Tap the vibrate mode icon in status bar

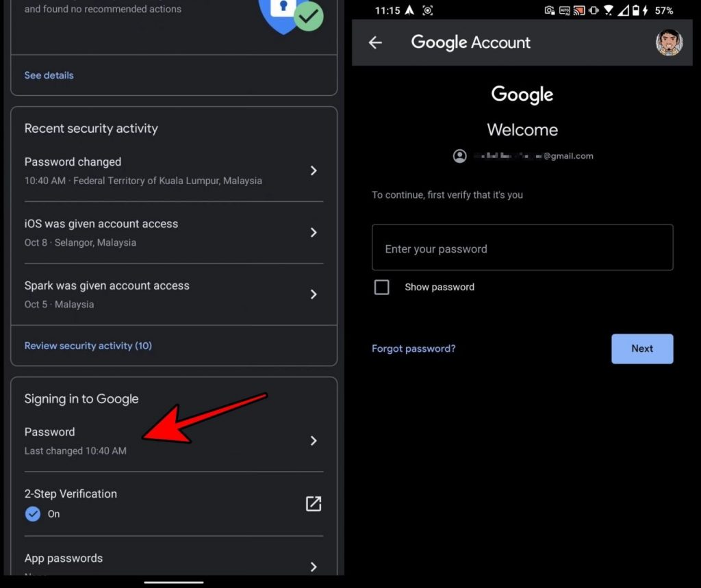click(594, 10)
